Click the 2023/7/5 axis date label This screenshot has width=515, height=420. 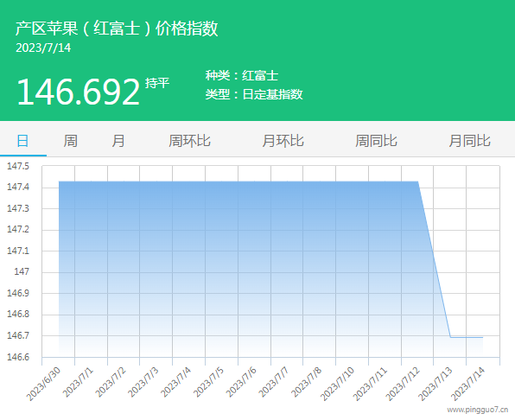[x=208, y=382]
